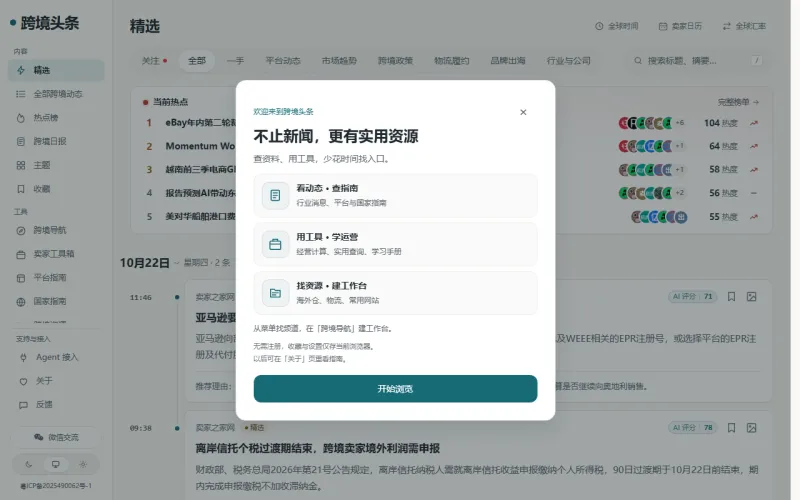
Task: Click the AI 评分 78 badge
Action: pos(693,428)
